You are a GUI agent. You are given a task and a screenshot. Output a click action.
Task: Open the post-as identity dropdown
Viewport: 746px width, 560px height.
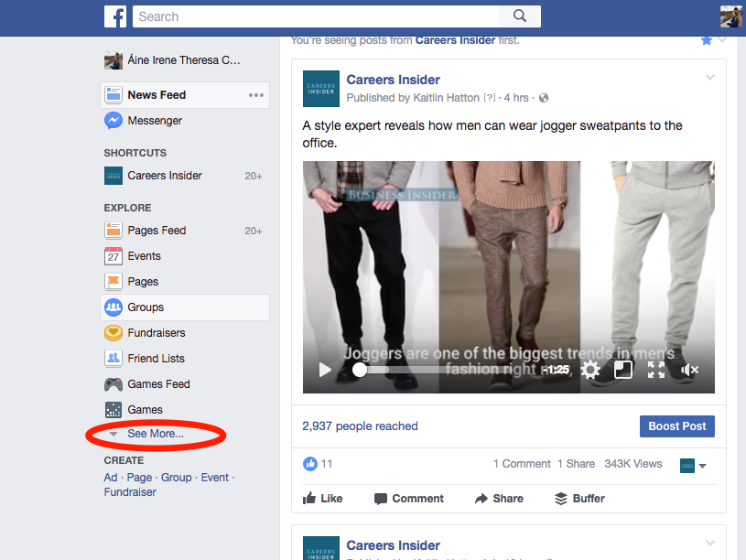click(693, 466)
